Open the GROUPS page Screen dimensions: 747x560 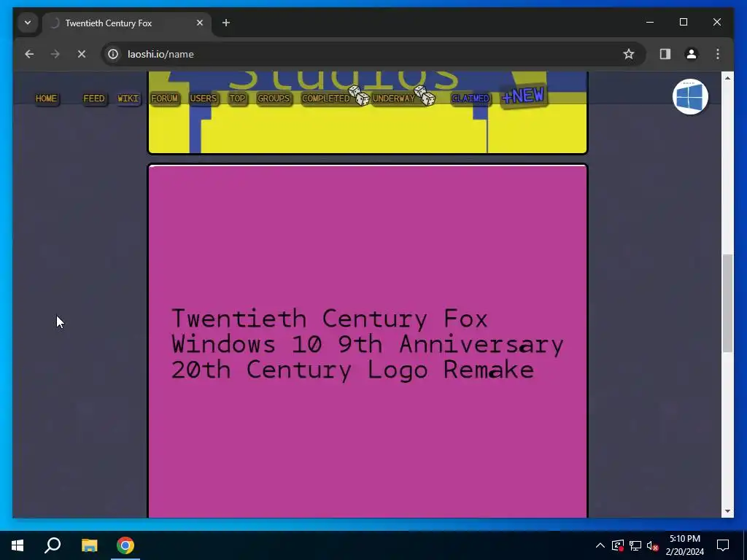tap(274, 98)
